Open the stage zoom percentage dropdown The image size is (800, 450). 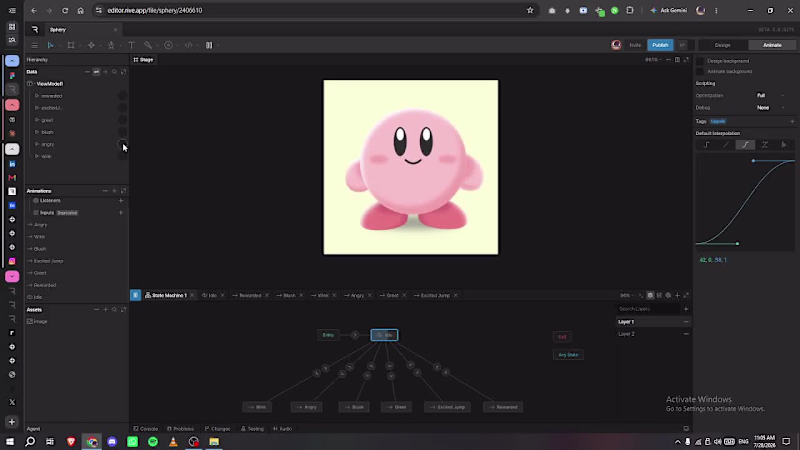[654, 60]
